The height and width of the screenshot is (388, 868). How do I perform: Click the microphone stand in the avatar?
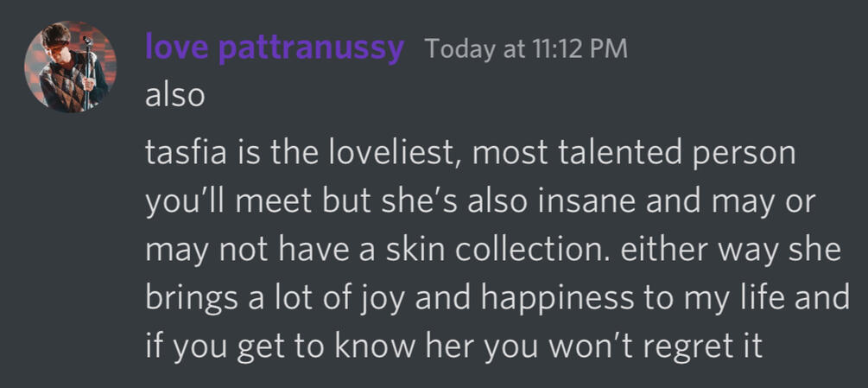tap(87, 71)
